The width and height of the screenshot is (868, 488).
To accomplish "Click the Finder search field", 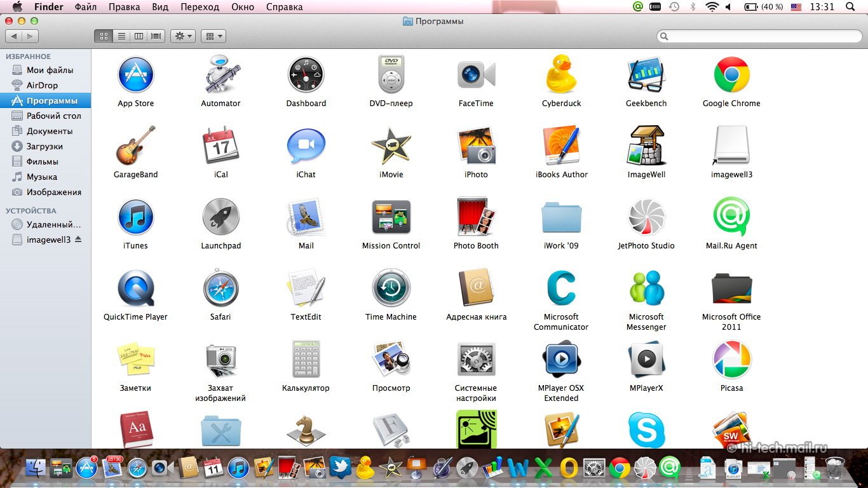I will [x=759, y=36].
